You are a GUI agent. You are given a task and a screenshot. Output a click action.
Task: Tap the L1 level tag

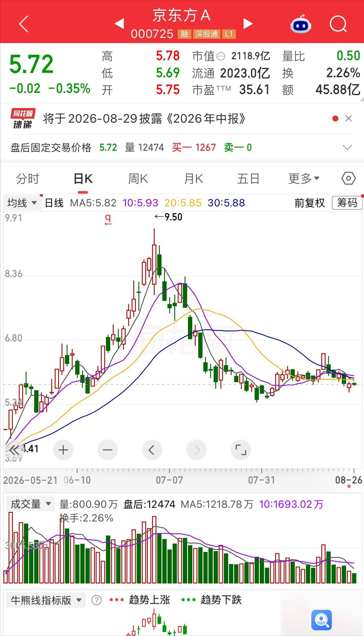pos(229,34)
